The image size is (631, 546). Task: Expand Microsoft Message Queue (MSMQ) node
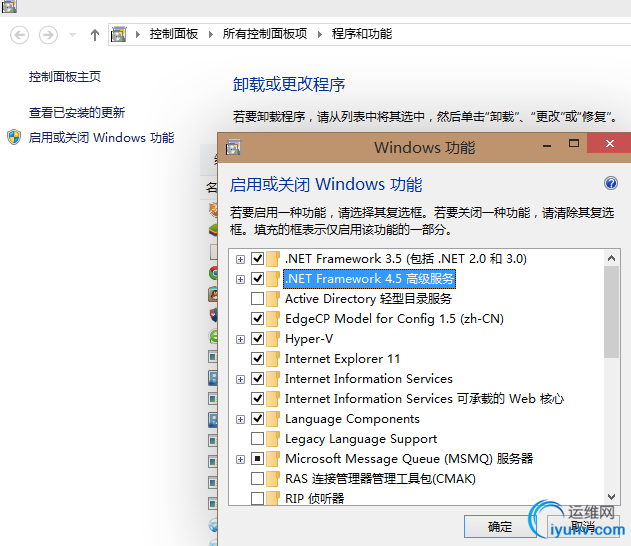click(x=240, y=459)
